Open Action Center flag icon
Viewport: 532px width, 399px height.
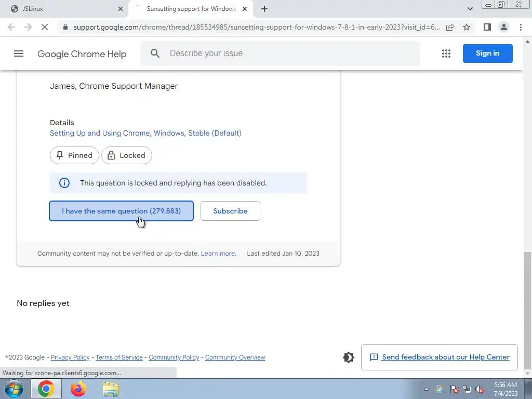[455, 390]
